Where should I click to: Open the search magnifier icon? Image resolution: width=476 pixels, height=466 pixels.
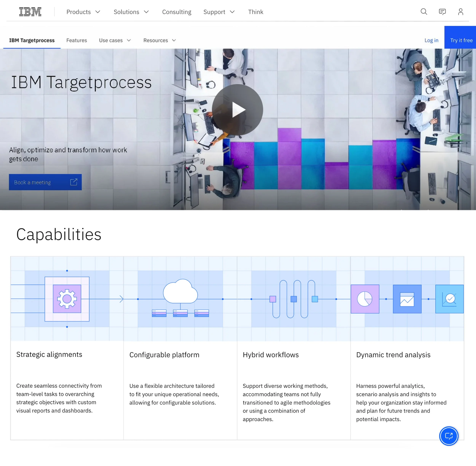click(x=424, y=12)
